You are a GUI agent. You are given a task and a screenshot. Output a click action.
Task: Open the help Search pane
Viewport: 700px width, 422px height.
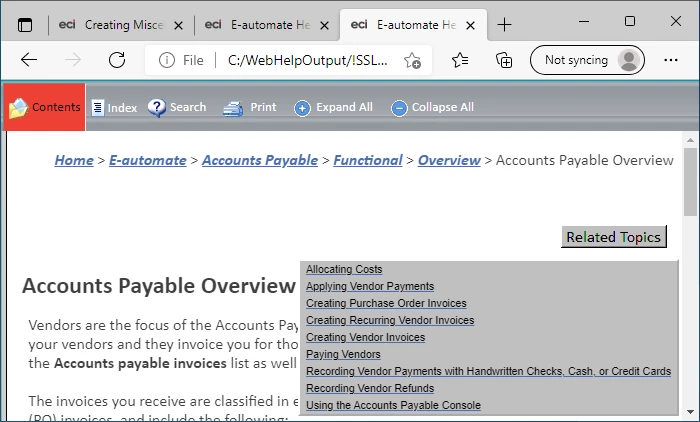(x=177, y=108)
